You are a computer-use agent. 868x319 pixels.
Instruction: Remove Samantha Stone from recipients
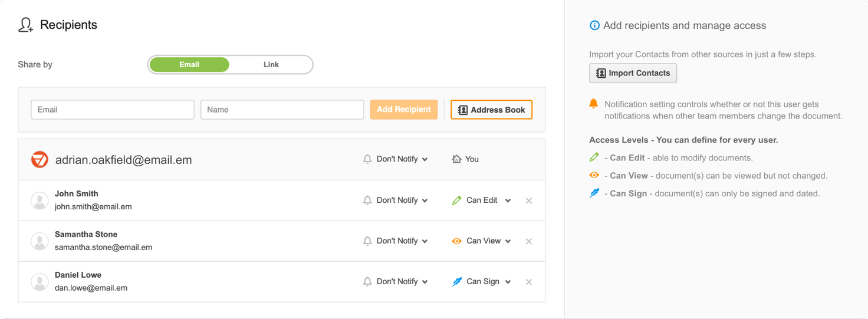528,241
